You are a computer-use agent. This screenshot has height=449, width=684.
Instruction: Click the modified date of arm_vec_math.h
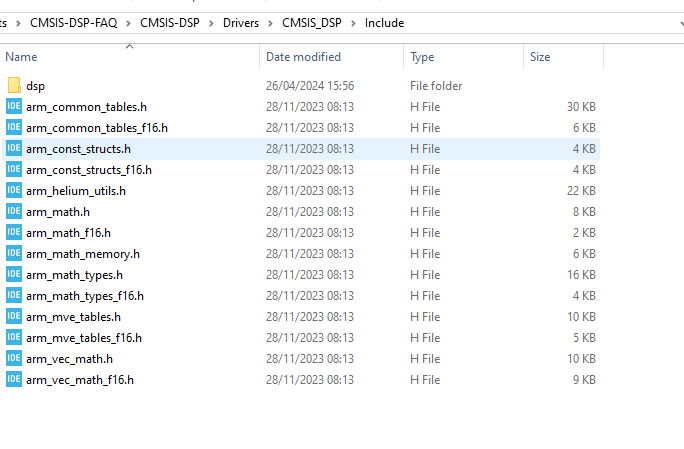310,358
